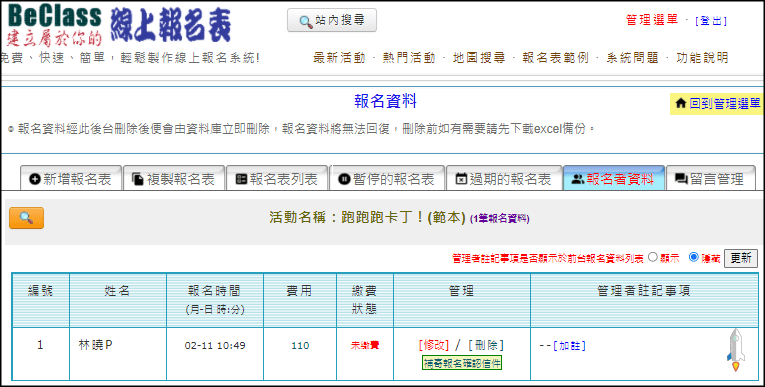Click the 繳費狀態 column header

[365, 300]
